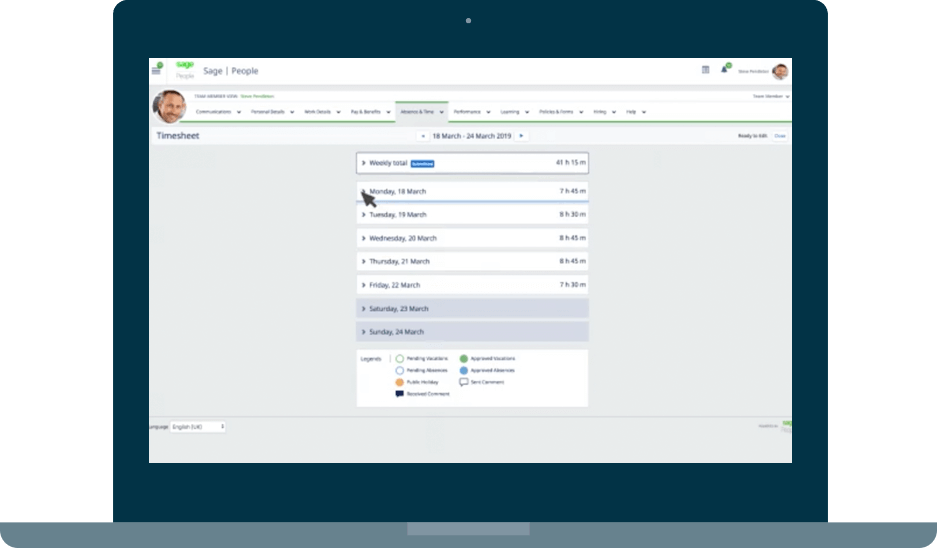This screenshot has height=548, width=937.
Task: Click the large team member profile photo
Action: (x=170, y=106)
